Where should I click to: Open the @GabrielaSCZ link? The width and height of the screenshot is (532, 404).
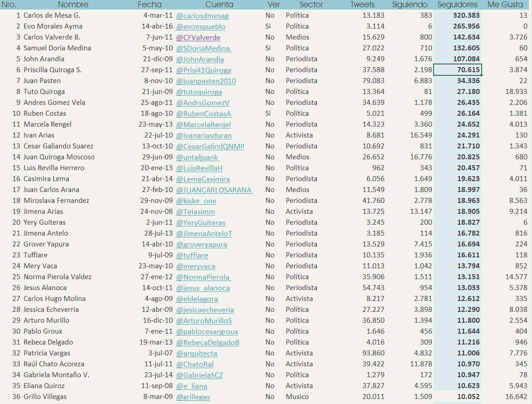pyautogui.click(x=200, y=375)
